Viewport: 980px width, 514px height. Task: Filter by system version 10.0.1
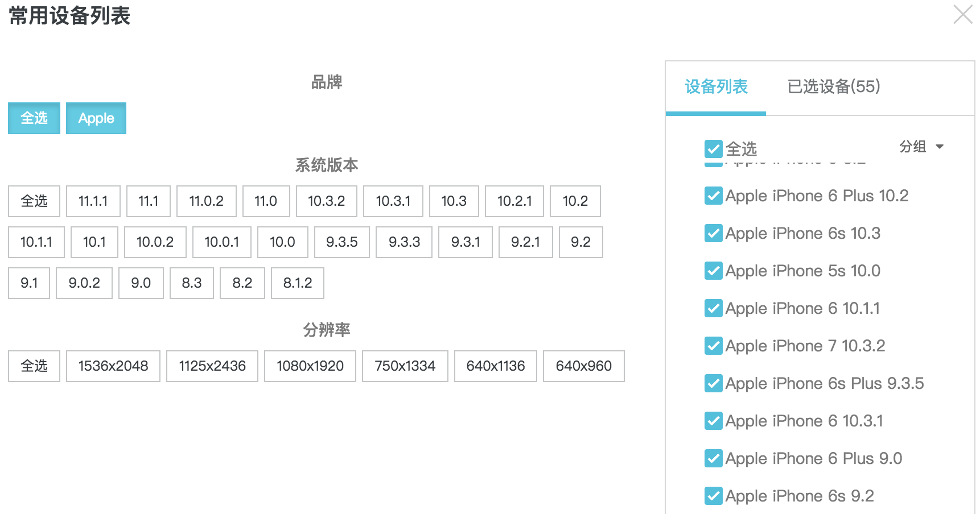pos(222,242)
